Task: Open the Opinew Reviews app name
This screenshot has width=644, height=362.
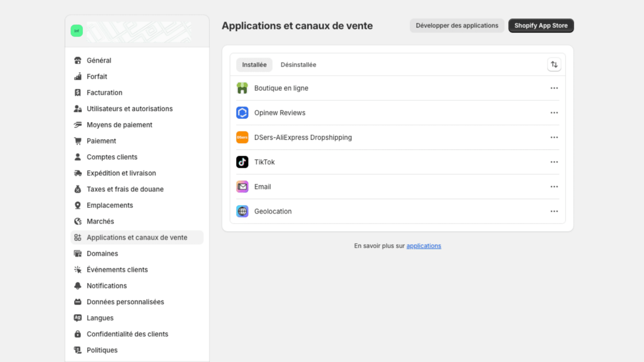Action: 280,113
